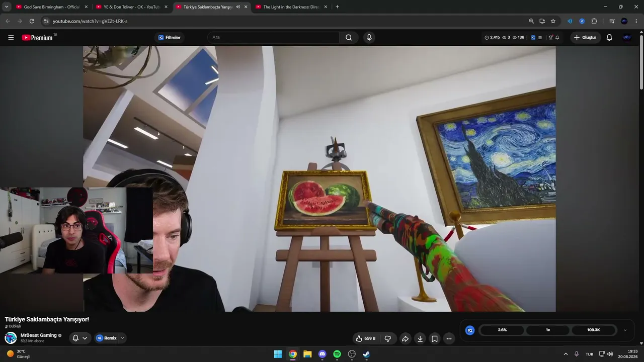Screen dimensions: 644x362
Task: Click the vidIQ badge in stats panel
Action: (470, 330)
